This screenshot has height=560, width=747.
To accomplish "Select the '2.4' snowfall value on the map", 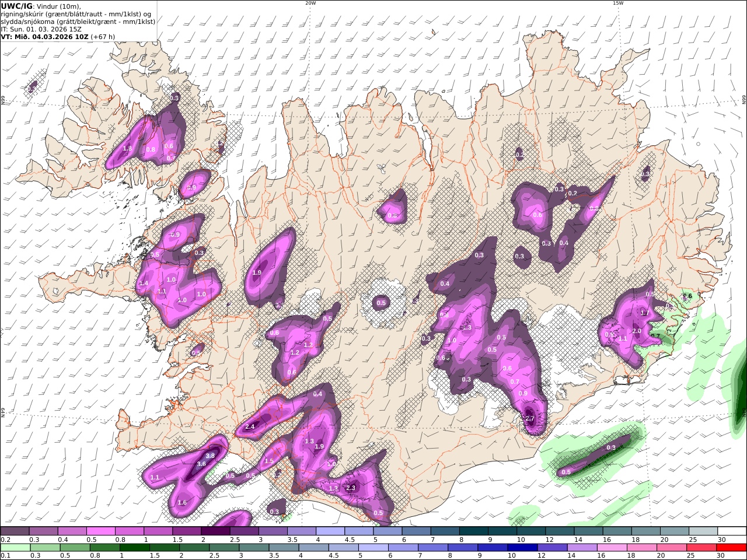I will [x=250, y=427].
